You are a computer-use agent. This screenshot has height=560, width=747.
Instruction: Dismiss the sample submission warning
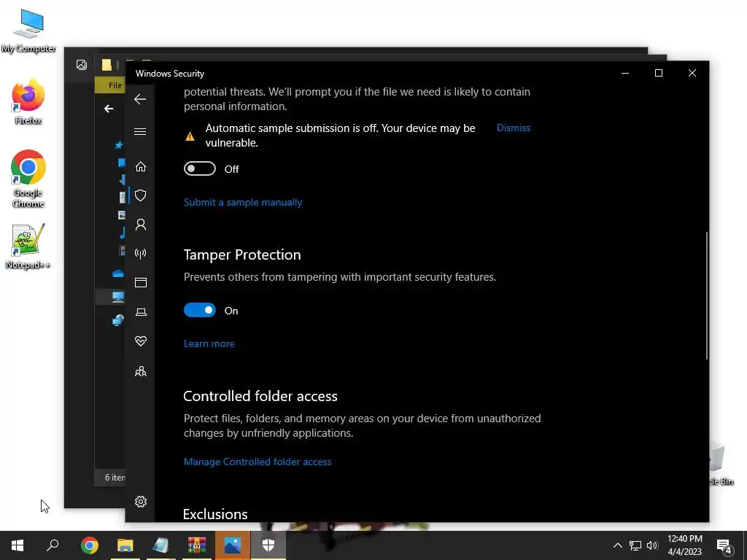pyautogui.click(x=513, y=128)
